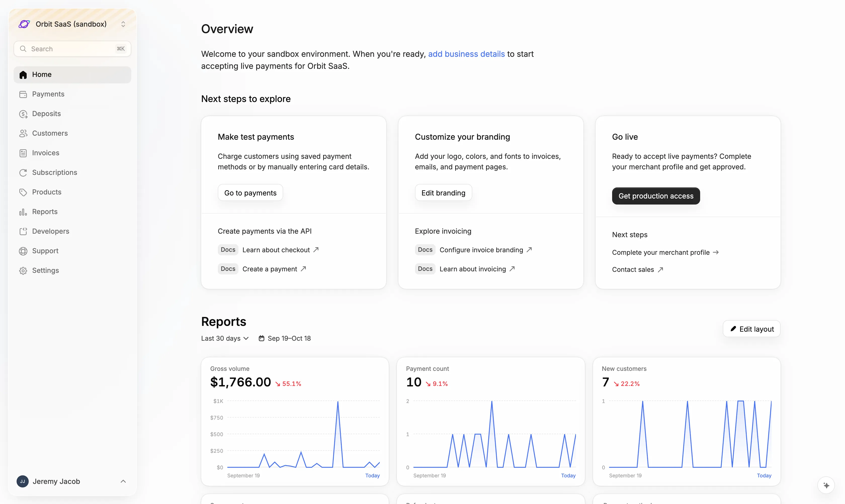Image resolution: width=845 pixels, height=504 pixels.
Task: Click the Deposits sidebar icon
Action: [x=23, y=114]
